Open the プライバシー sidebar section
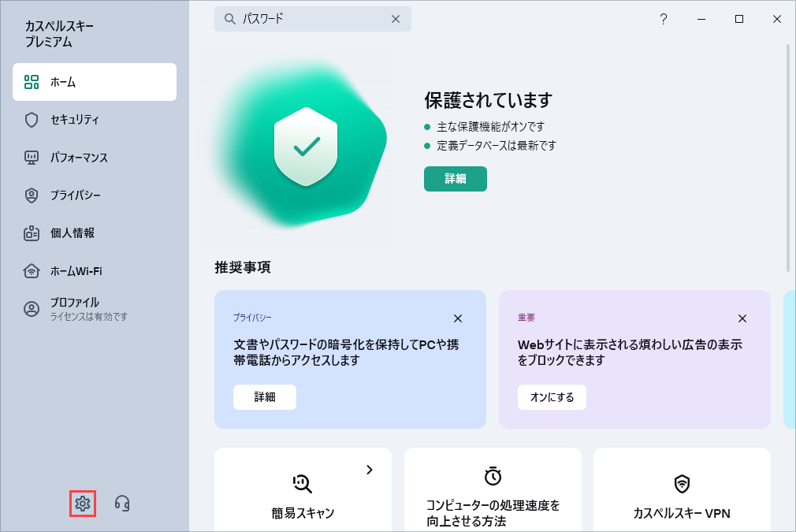The width and height of the screenshot is (796, 532). click(x=95, y=195)
